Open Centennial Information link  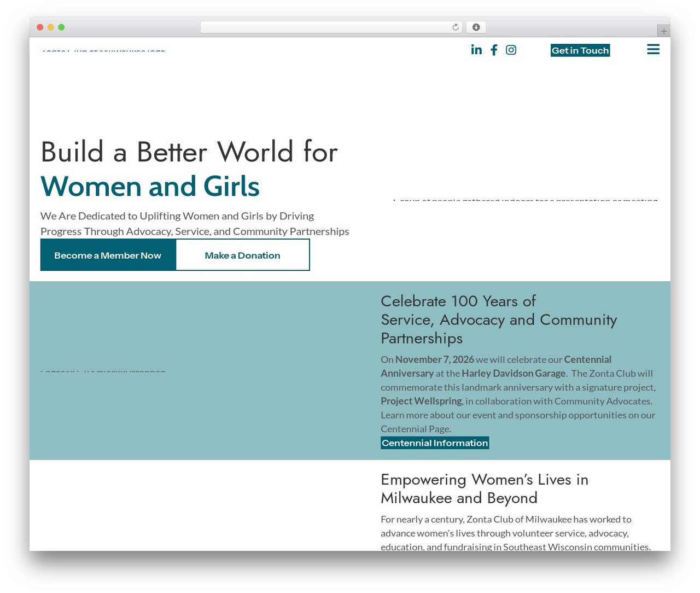pos(435,443)
